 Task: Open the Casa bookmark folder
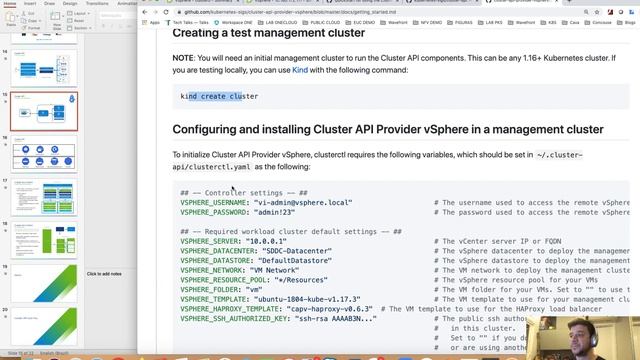tap(571, 23)
